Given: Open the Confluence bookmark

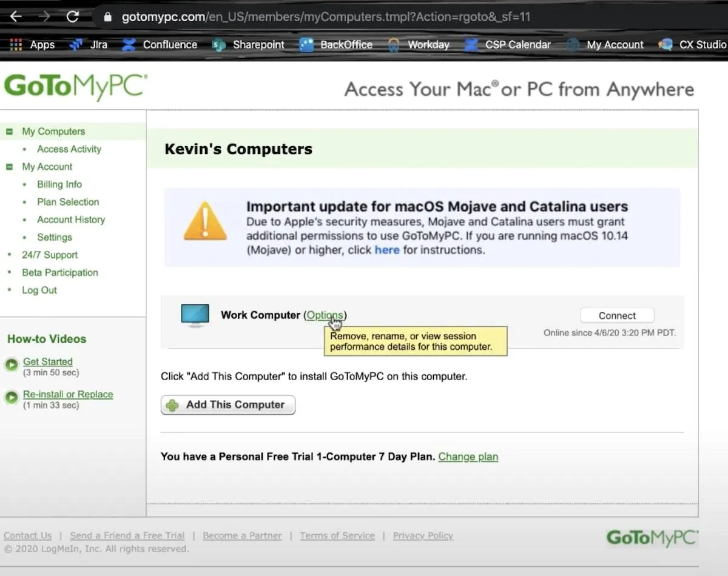Looking at the screenshot, I should (160, 44).
